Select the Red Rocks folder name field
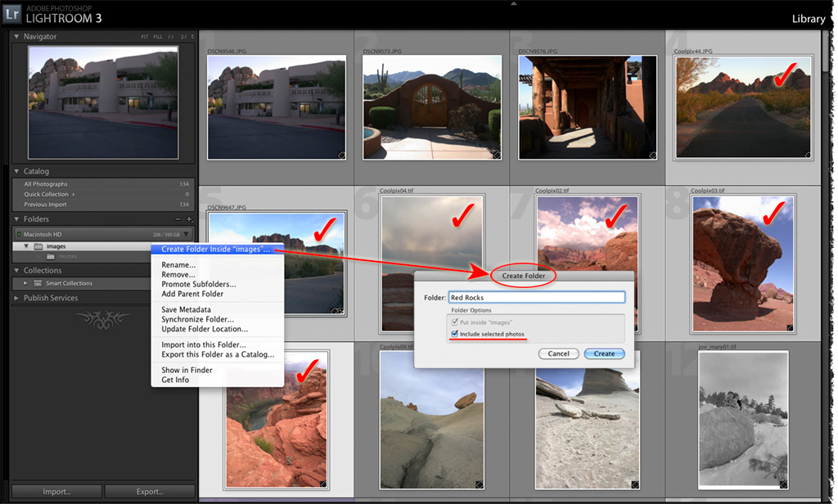Screen dimensions: 838x504 pyautogui.click(x=536, y=297)
